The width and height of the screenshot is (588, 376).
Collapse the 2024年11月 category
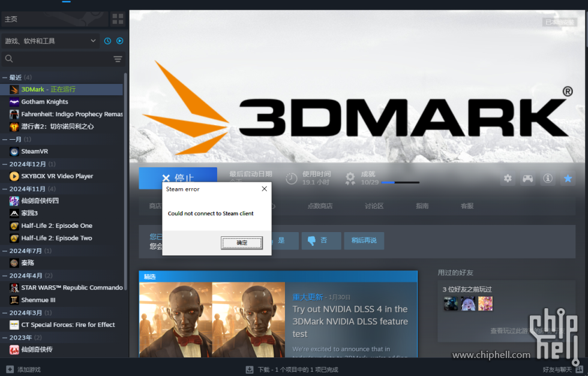pos(5,189)
